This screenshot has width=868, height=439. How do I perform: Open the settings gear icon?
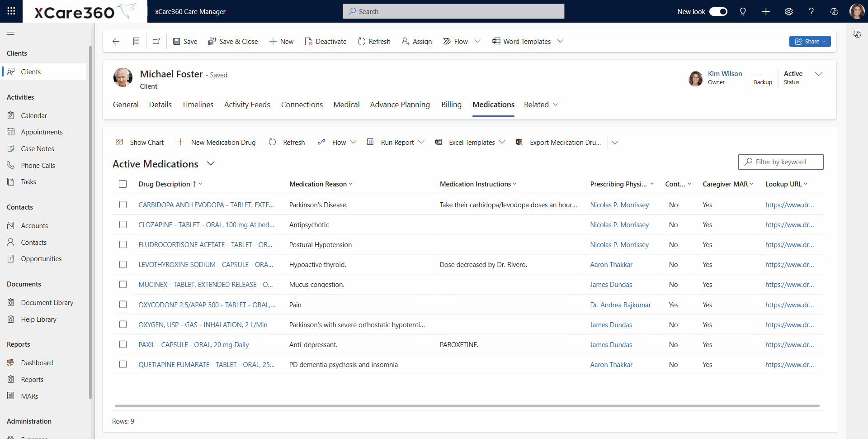point(789,12)
